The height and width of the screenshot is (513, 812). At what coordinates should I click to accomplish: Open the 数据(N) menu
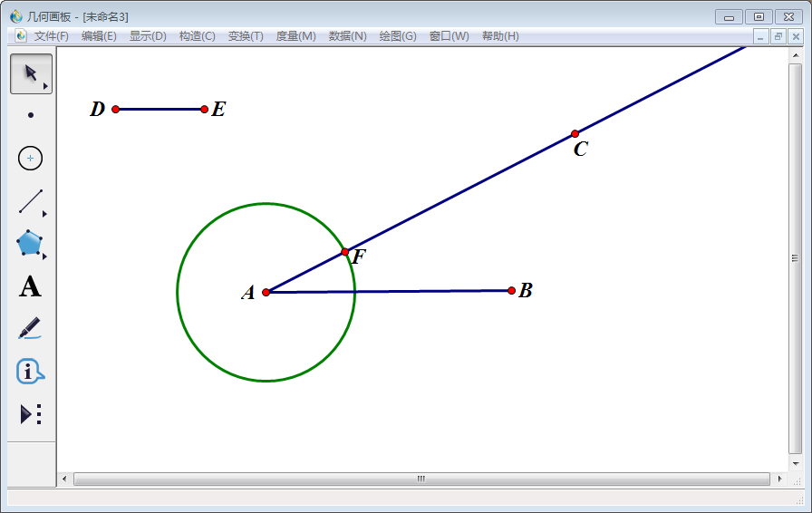(347, 36)
